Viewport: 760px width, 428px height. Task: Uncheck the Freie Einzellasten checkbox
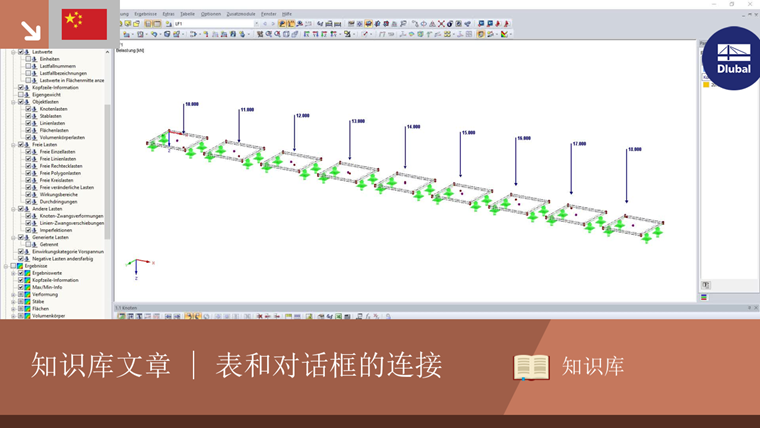[x=28, y=152]
